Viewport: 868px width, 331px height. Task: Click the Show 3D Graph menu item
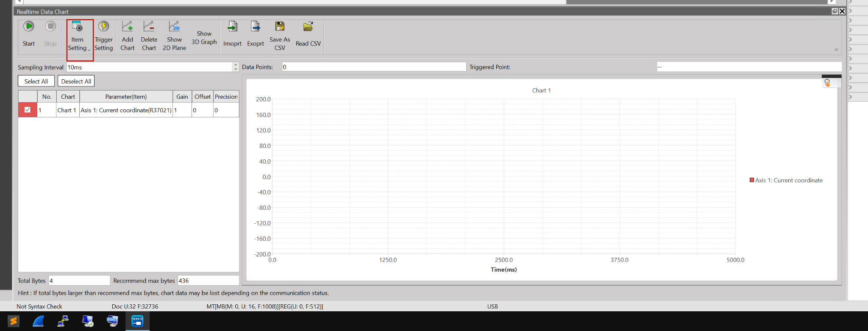coord(204,38)
